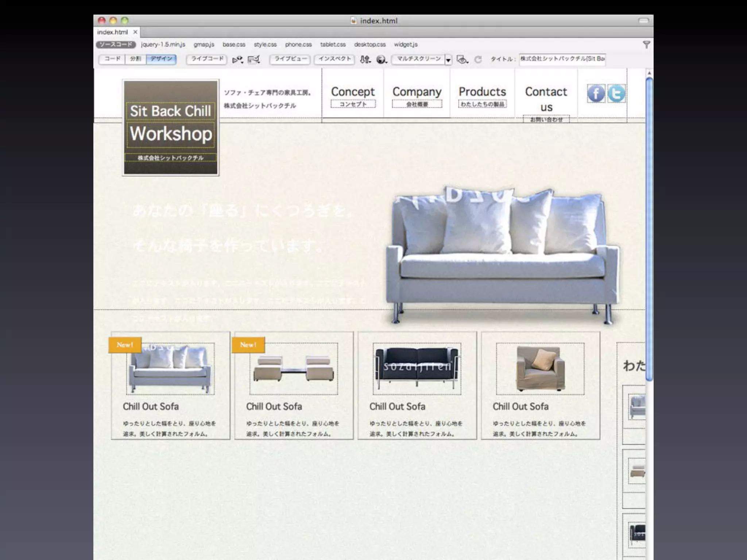Open the style.css related file

pos(265,44)
